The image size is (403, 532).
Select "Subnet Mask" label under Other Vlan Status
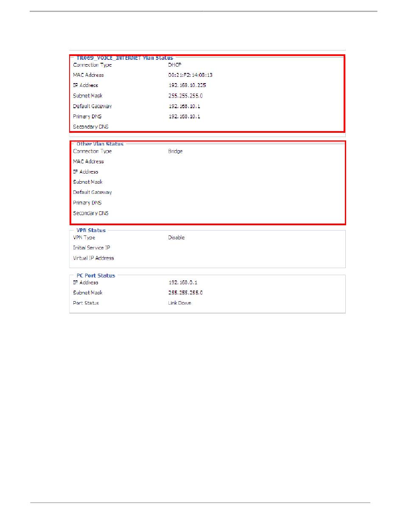88,182
